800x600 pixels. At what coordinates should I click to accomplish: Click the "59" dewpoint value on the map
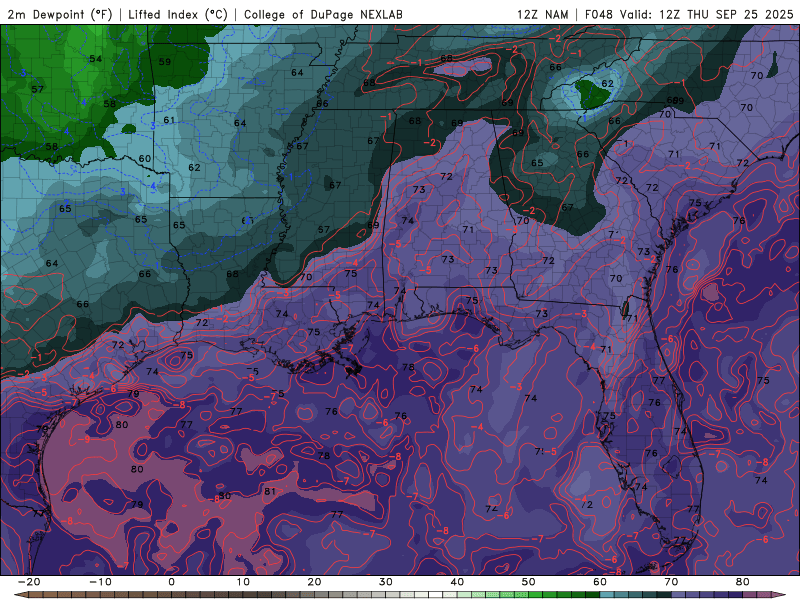point(164,62)
